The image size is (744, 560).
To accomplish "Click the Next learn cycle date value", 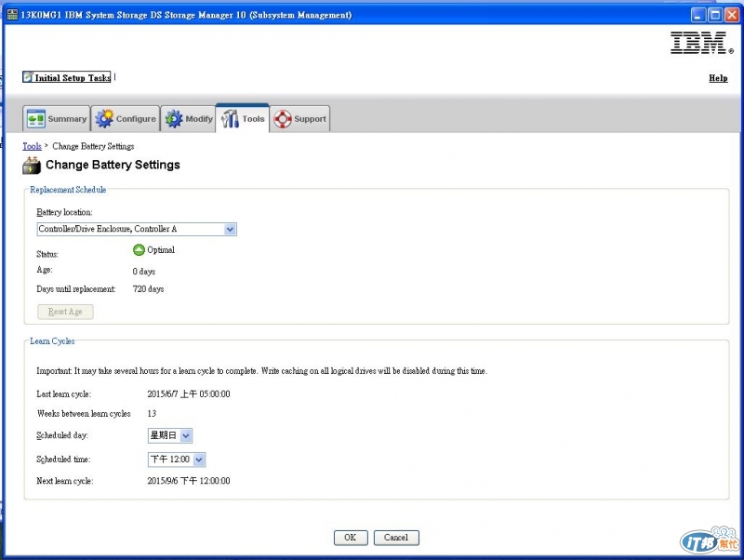I will [x=189, y=481].
